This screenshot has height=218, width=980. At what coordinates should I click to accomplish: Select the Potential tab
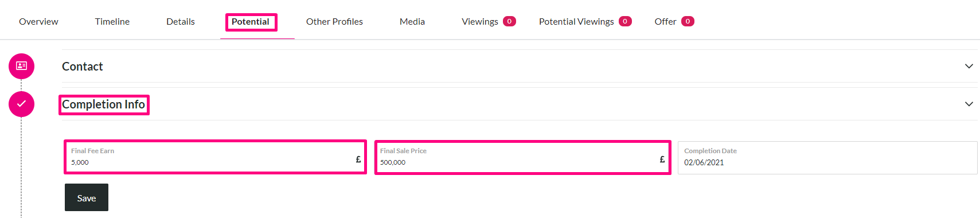[x=251, y=22]
